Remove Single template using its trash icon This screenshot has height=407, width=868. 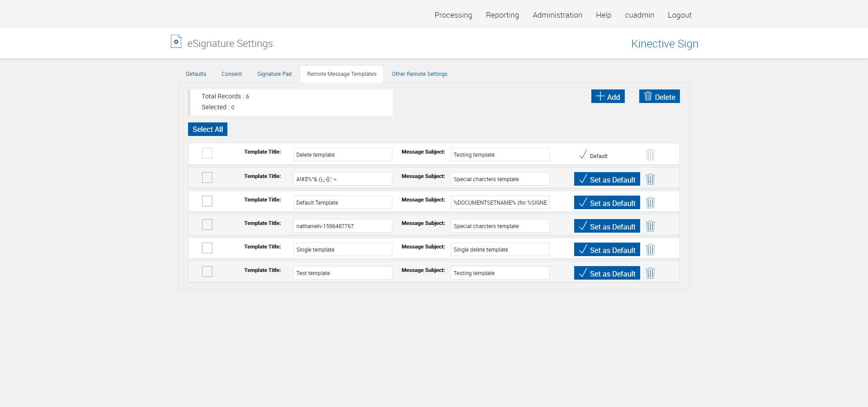pos(650,249)
